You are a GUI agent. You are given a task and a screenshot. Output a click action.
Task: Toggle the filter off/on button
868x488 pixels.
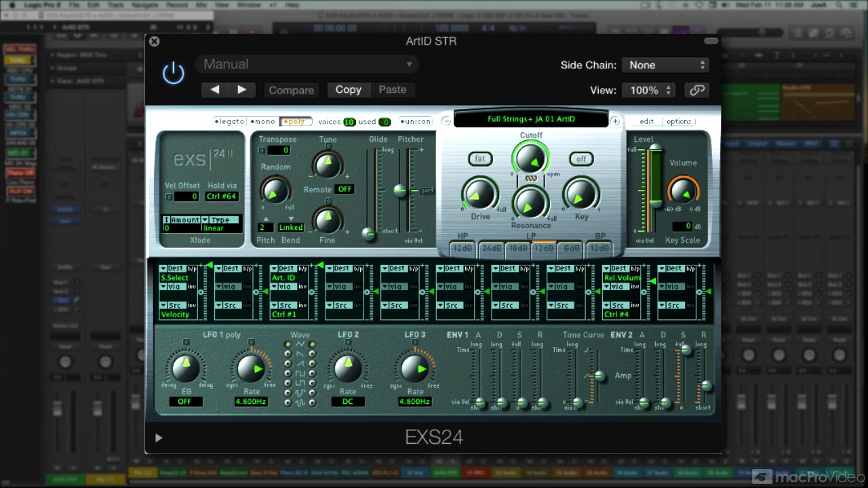(x=581, y=159)
